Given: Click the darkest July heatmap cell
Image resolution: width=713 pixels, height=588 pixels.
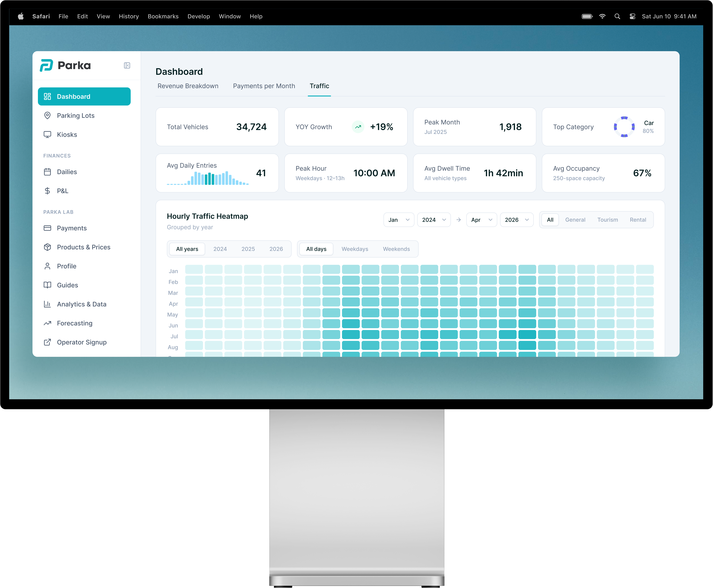Looking at the screenshot, I should [x=527, y=335].
